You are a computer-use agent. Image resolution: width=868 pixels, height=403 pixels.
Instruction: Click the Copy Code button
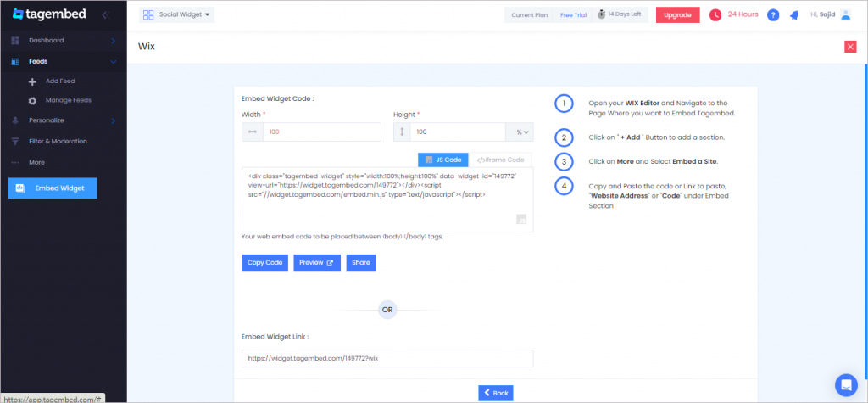tap(265, 263)
